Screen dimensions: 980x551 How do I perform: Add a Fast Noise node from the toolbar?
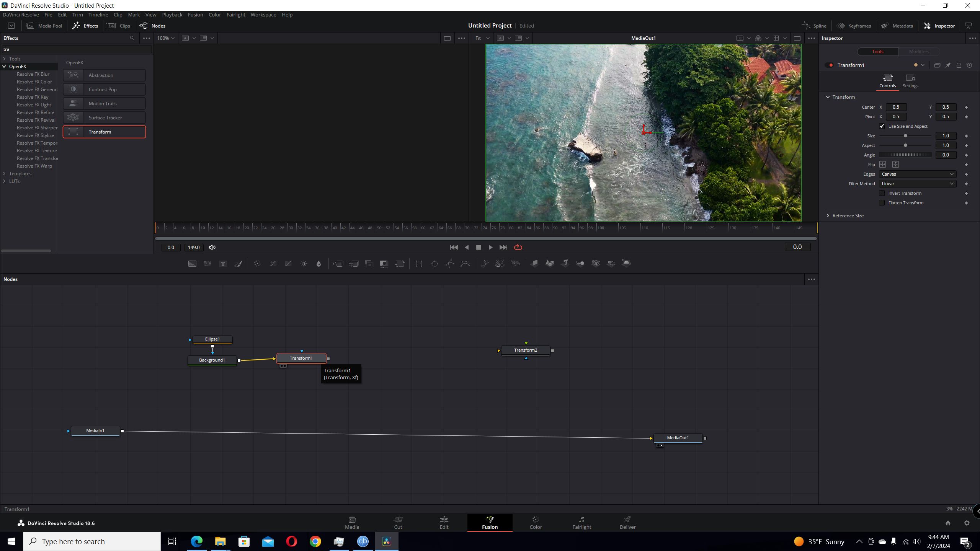(x=207, y=264)
